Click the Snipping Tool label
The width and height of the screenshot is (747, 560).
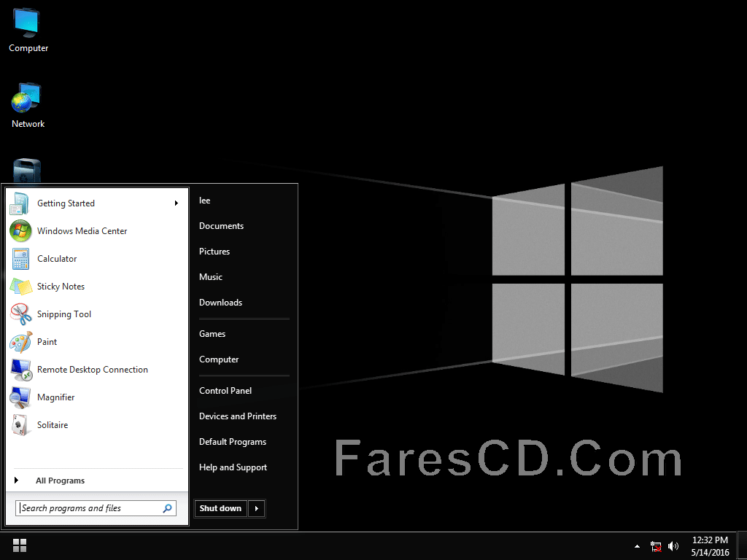click(64, 314)
